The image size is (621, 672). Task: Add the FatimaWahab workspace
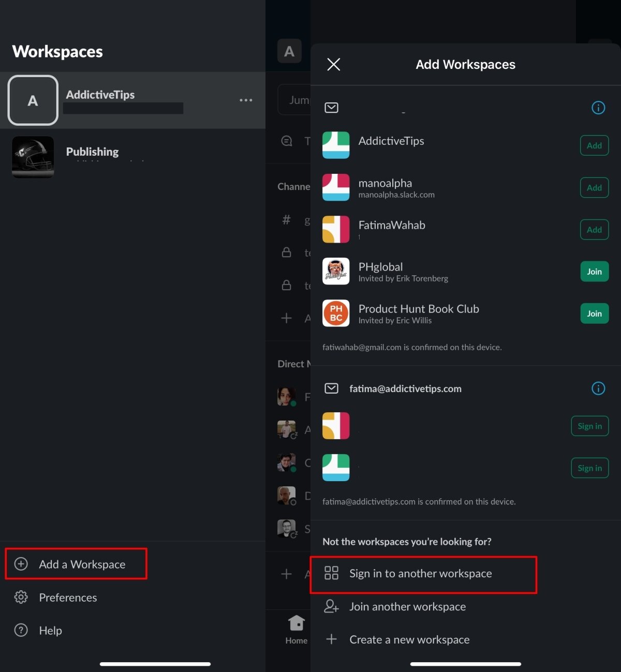594,229
